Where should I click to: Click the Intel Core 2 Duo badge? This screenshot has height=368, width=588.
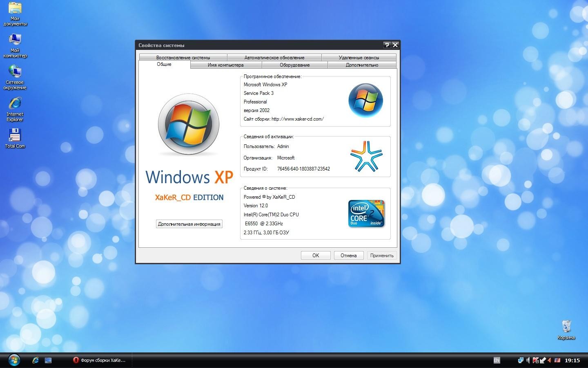coord(366,213)
